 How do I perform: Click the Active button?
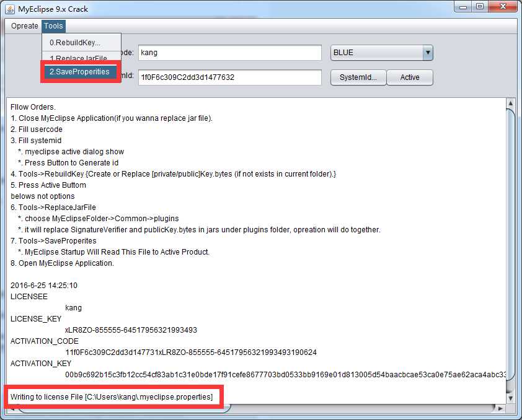coord(410,77)
